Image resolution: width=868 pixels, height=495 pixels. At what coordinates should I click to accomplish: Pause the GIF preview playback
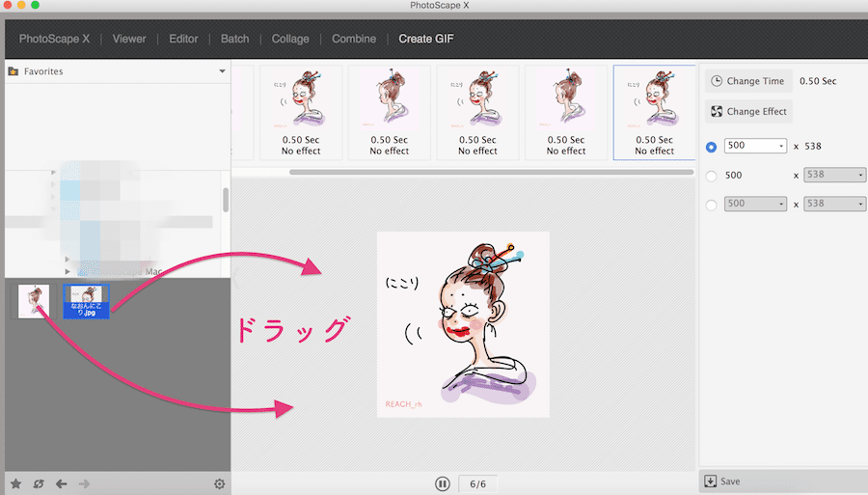(443, 483)
